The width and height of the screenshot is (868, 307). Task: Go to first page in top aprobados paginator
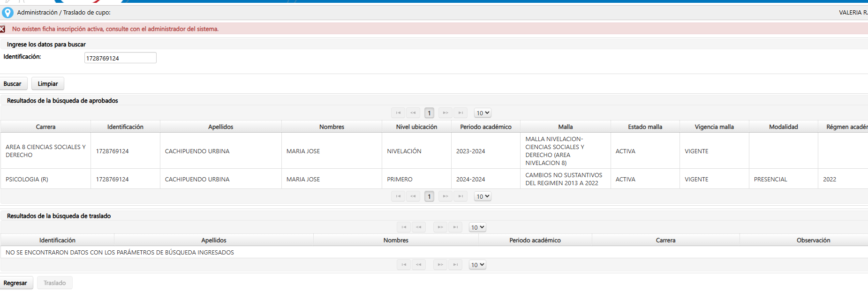click(398, 113)
